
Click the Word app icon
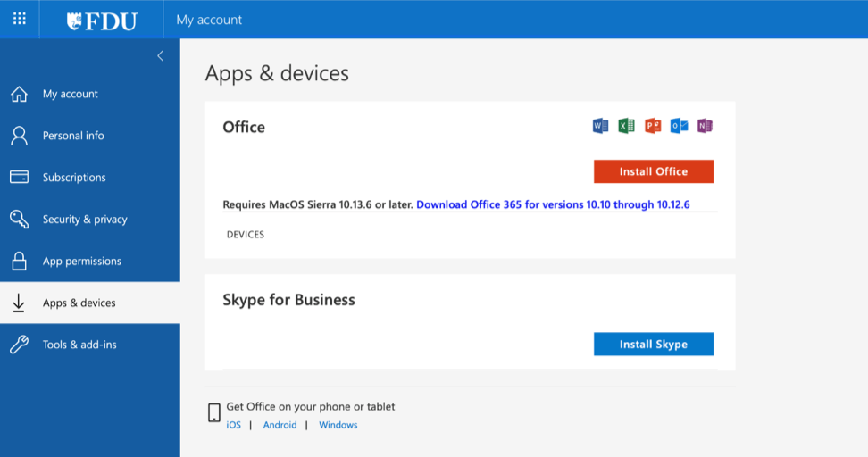pyautogui.click(x=600, y=126)
